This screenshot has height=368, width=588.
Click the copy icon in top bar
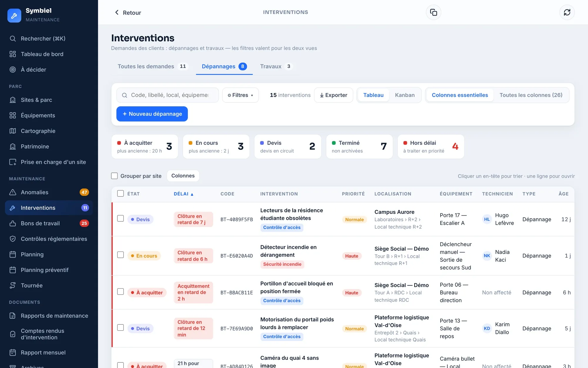coord(433,12)
